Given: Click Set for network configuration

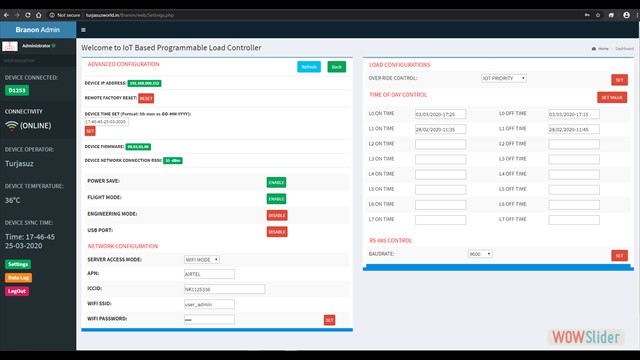Looking at the screenshot, I should coord(329,320).
